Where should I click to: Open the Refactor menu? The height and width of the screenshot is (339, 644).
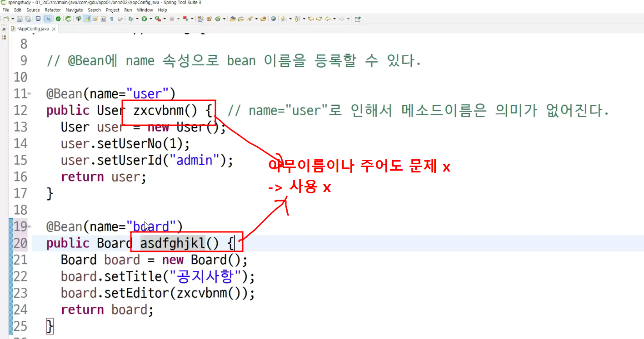53,10
